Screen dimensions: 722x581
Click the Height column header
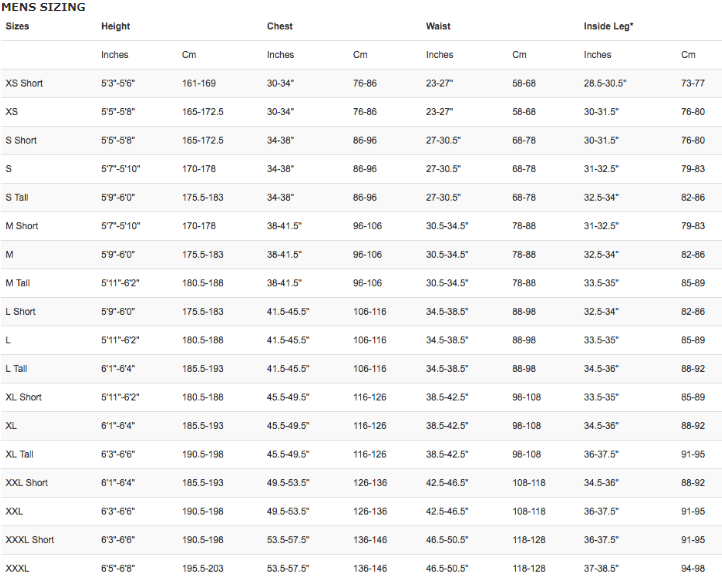point(116,26)
